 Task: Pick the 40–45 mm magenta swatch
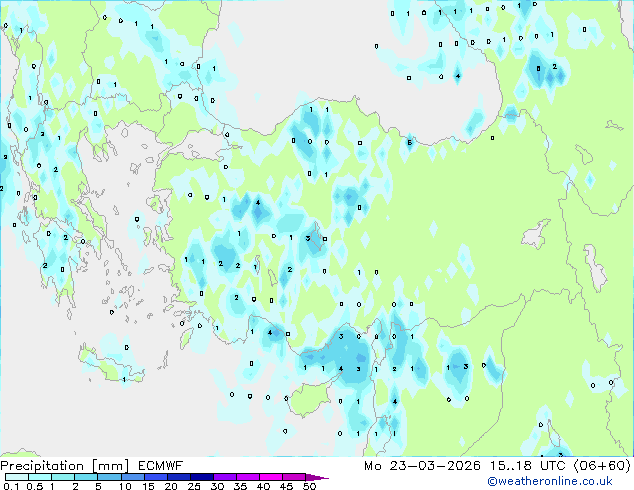point(271,477)
